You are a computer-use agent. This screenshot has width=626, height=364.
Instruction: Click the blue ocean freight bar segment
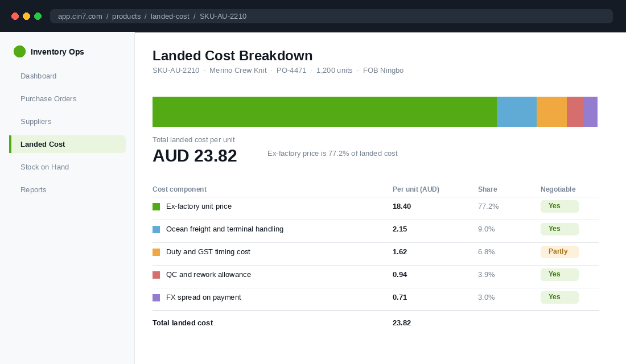(517, 111)
